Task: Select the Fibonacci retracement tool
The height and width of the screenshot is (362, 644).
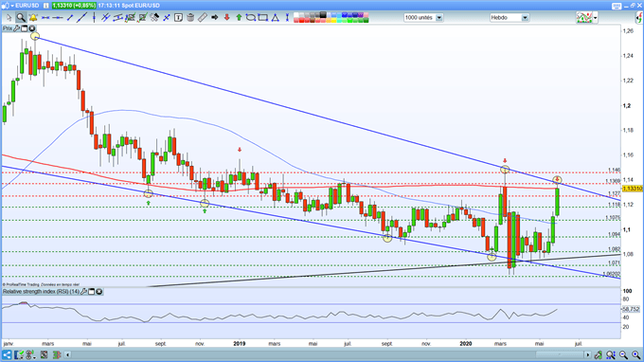Action: pyautogui.click(x=130, y=18)
